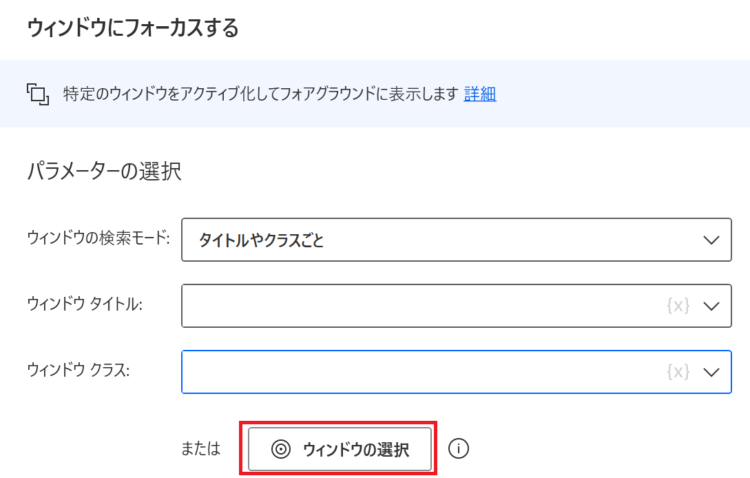Expand the ウィンドウの検索モード dropdown chevron

711,240
